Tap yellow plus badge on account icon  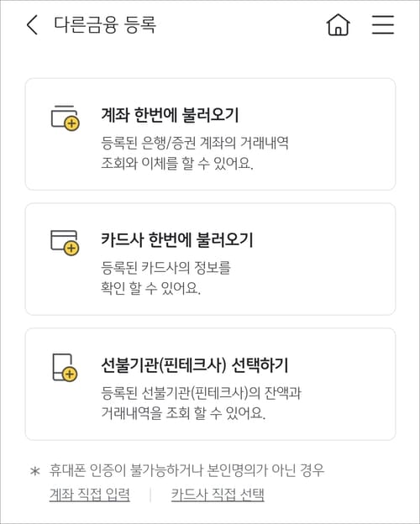coord(71,123)
